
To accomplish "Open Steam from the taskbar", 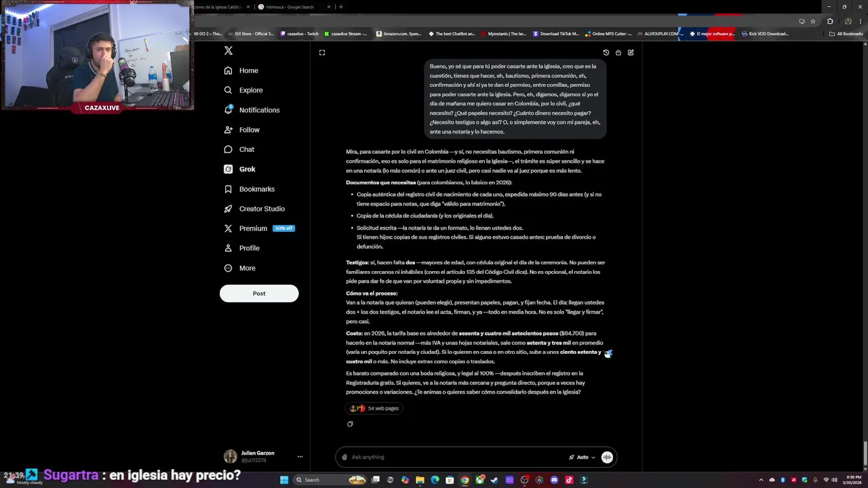I will [494, 480].
